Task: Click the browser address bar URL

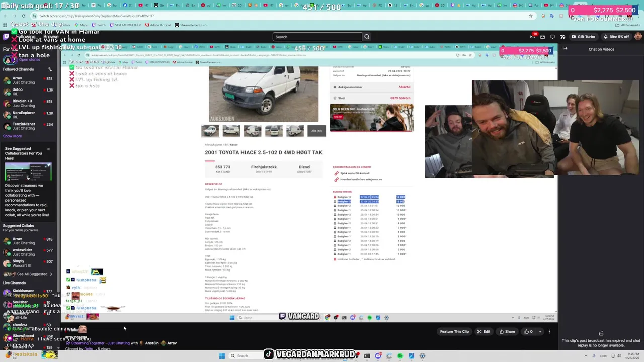Action: 97,16
